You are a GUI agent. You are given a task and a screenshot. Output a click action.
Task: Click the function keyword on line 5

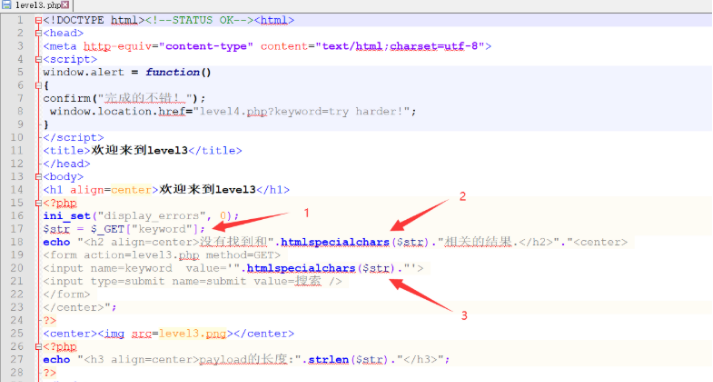[x=172, y=73]
